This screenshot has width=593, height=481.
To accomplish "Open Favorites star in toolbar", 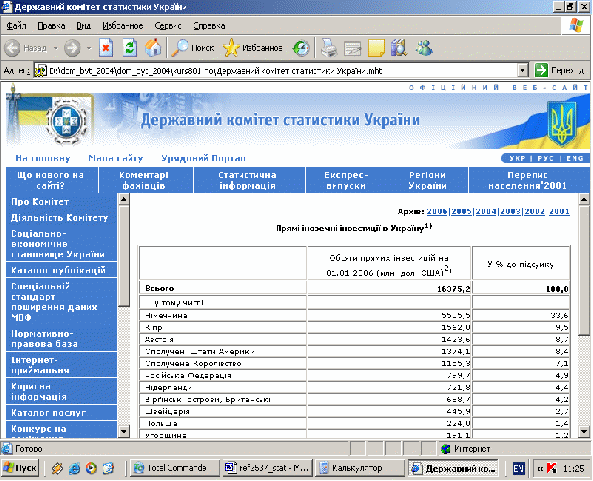I will [231, 48].
